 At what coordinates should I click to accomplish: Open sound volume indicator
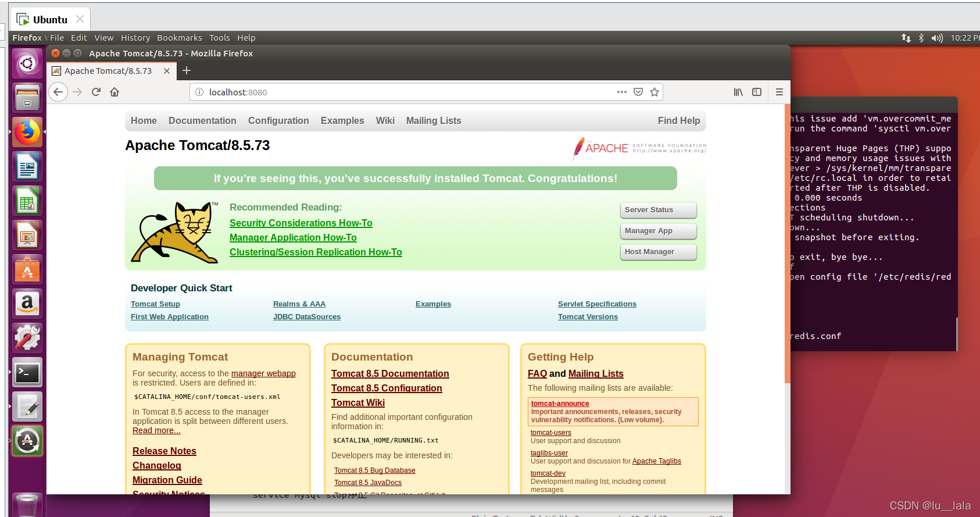click(x=937, y=38)
